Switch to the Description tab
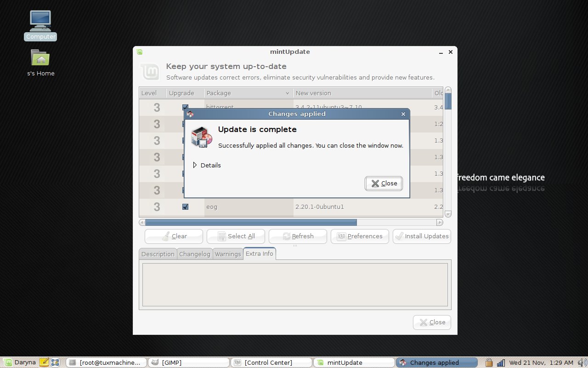The height and width of the screenshot is (368, 588). tap(158, 254)
